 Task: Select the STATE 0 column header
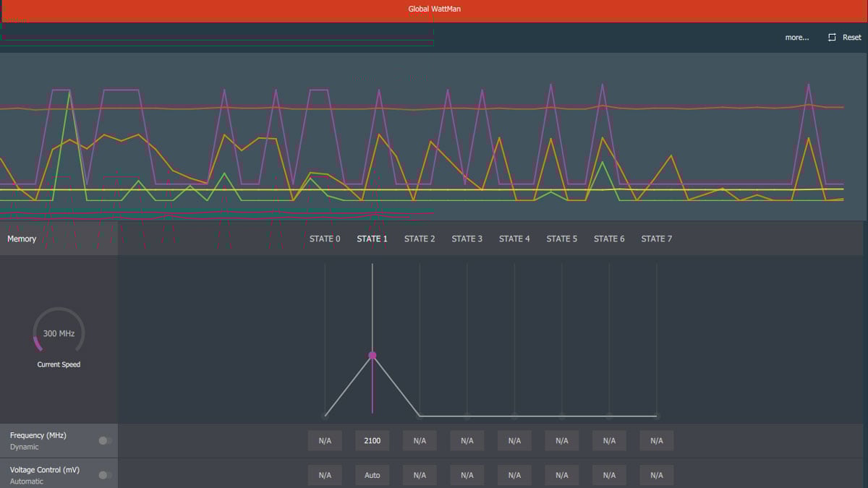click(325, 239)
